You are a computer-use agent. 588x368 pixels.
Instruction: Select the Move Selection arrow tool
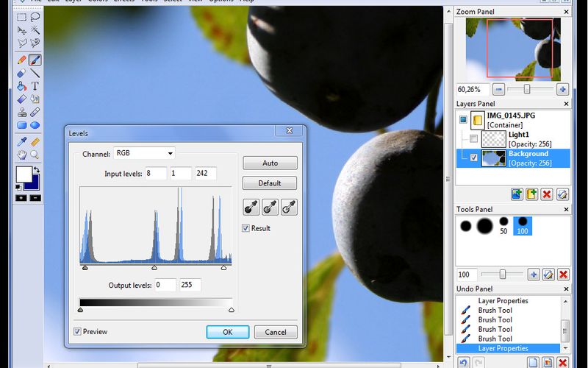coord(21,30)
